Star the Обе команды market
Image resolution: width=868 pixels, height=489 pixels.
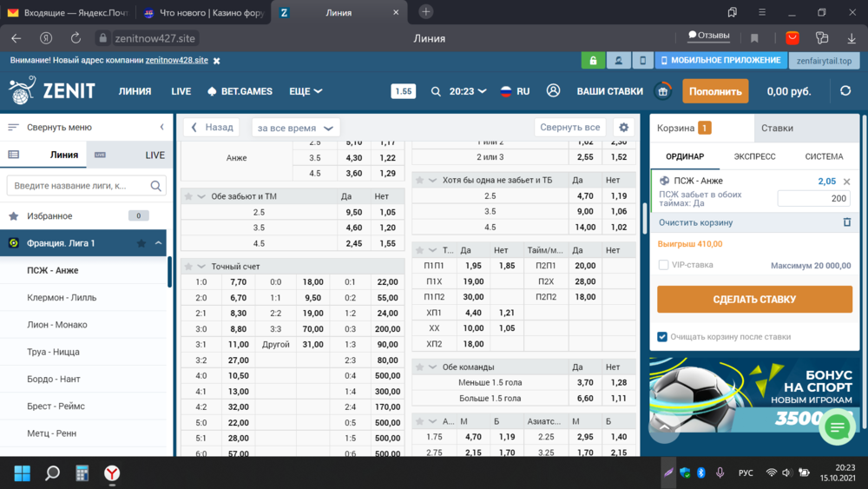tap(419, 367)
